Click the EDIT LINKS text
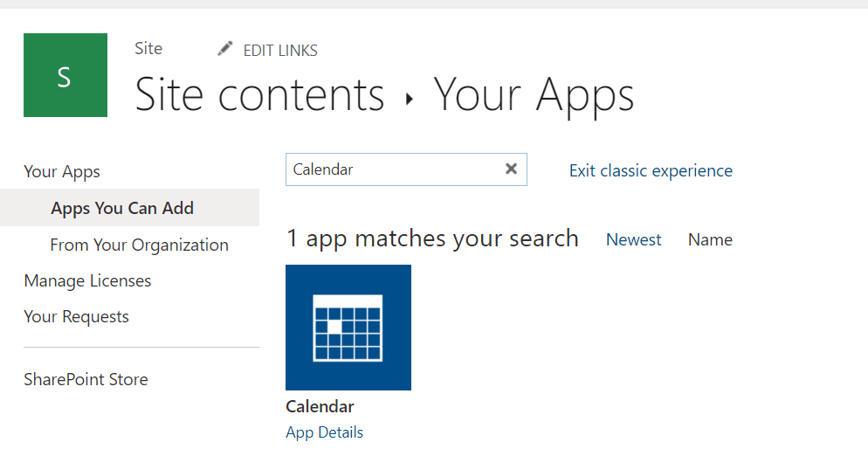The width and height of the screenshot is (868, 449). 280,51
